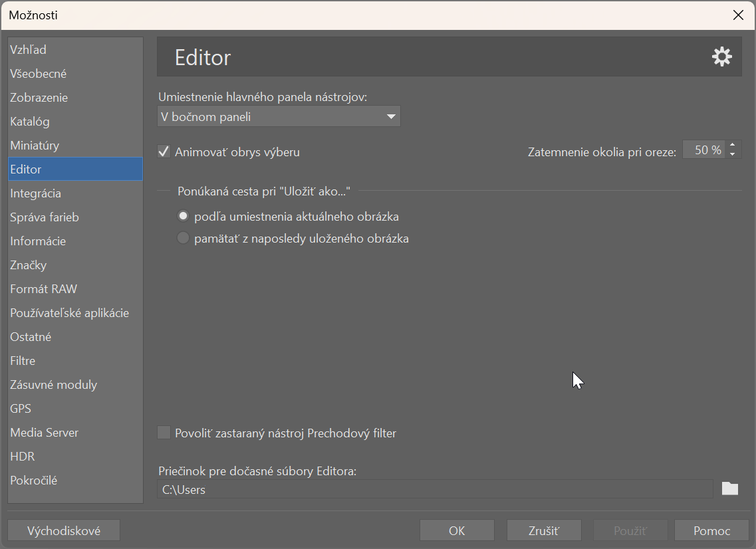Open the Všeobecné settings category
The image size is (756, 549).
(x=75, y=74)
